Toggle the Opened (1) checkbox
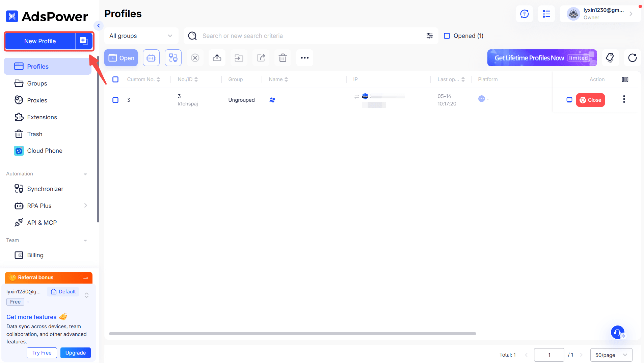This screenshot has width=644, height=363. pyautogui.click(x=447, y=36)
